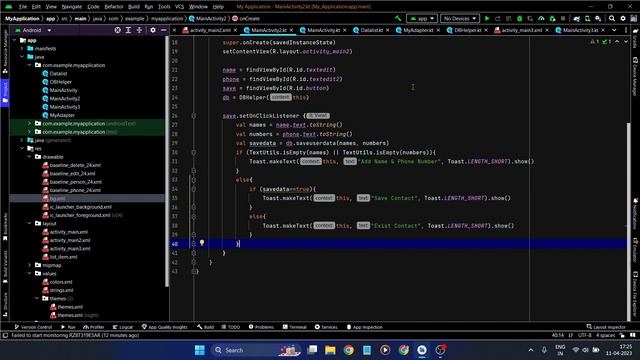Viewport: 640px width, 360px height.
Task: Open the Refactor menu
Action: coord(114,7)
